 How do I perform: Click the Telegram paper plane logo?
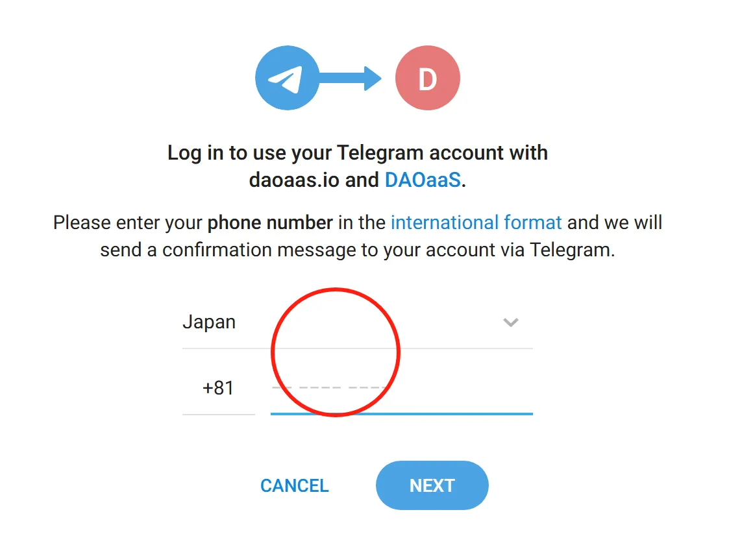click(x=287, y=79)
